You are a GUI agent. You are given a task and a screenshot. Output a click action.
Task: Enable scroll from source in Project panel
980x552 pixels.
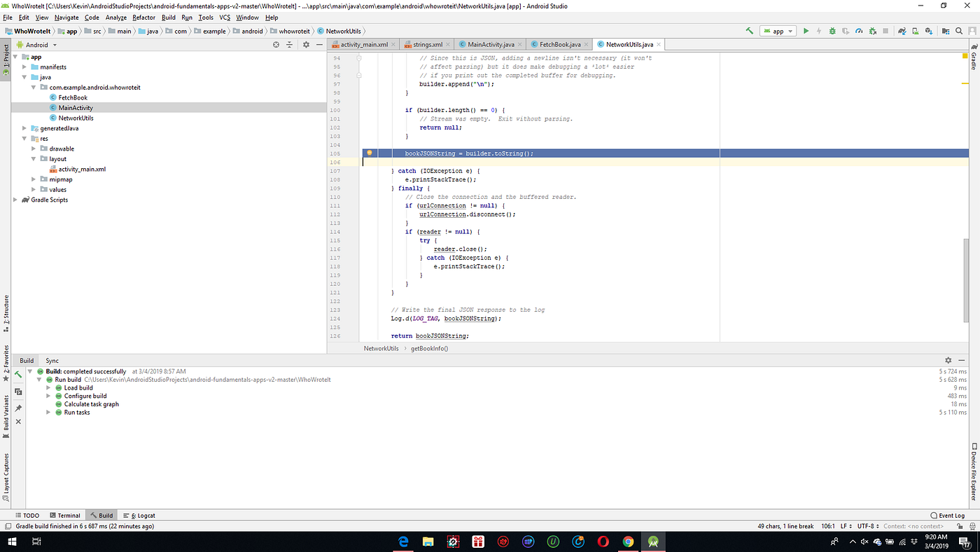tap(276, 44)
